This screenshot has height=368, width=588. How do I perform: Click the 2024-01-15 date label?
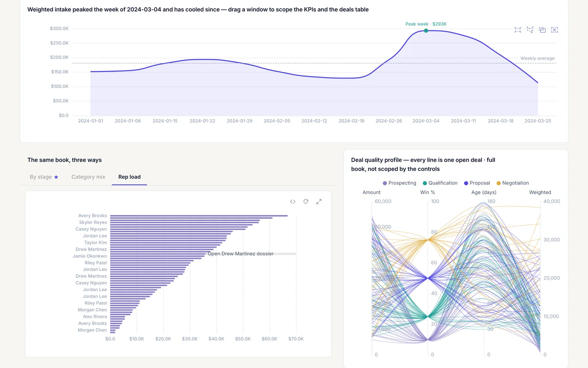tap(165, 121)
